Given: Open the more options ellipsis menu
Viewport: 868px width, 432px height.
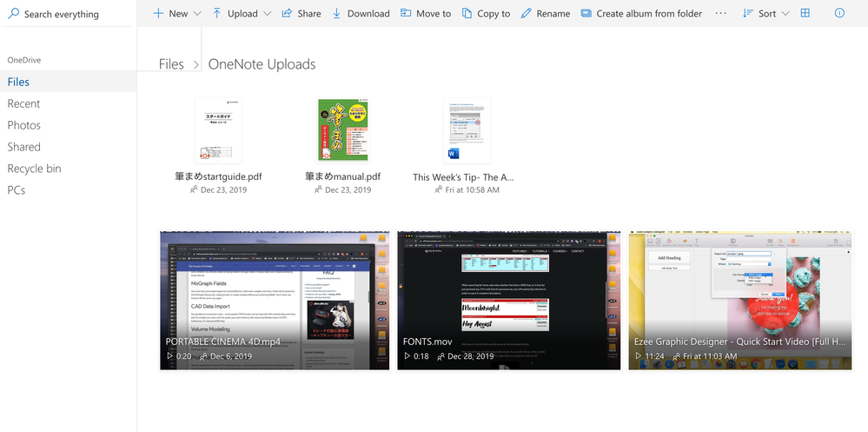Looking at the screenshot, I should point(721,13).
